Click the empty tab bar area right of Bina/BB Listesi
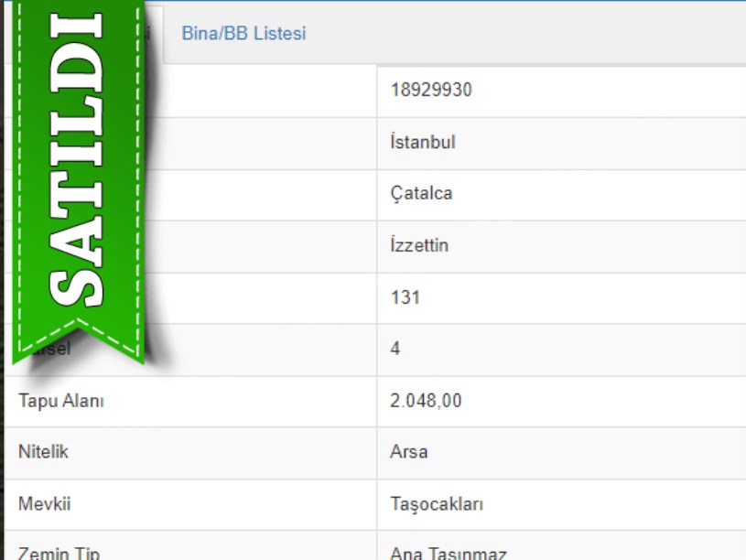The height and width of the screenshot is (560, 746). click(531, 34)
